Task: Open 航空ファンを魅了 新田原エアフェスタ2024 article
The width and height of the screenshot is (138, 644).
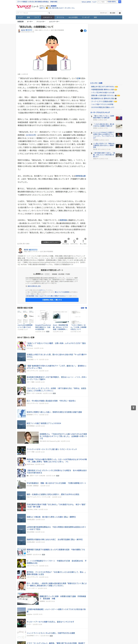Action: tap(44, 424)
